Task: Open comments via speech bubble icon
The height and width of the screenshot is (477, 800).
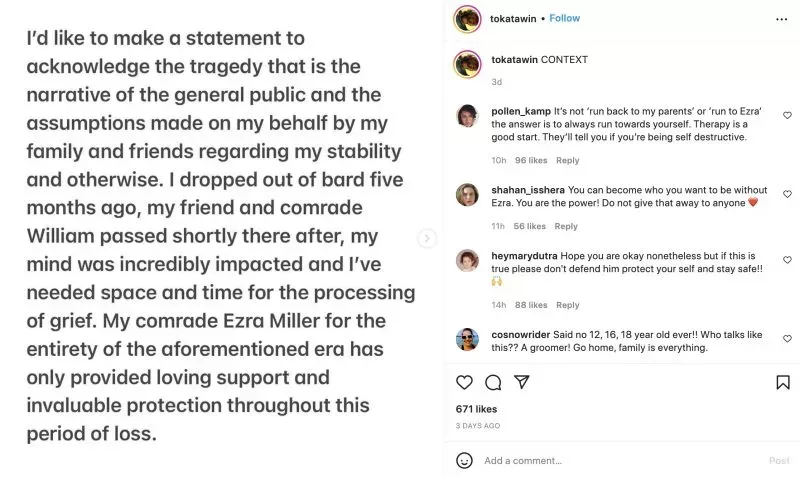Action: [x=493, y=383]
